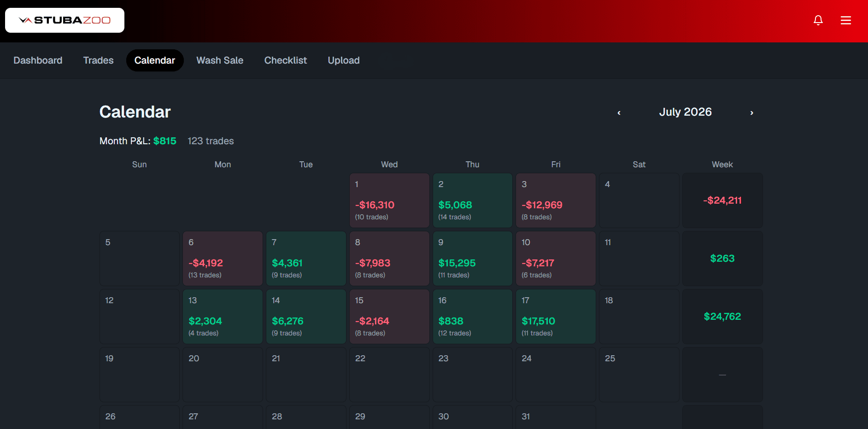Select July 3 with -$12,969
Viewport: 868px width, 429px height.
(556, 200)
